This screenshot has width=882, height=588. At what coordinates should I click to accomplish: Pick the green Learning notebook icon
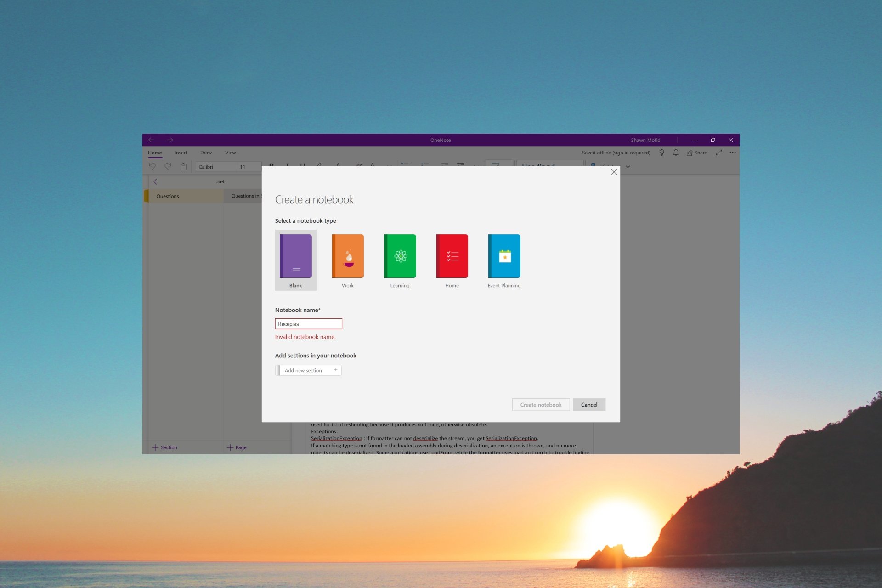click(x=400, y=256)
